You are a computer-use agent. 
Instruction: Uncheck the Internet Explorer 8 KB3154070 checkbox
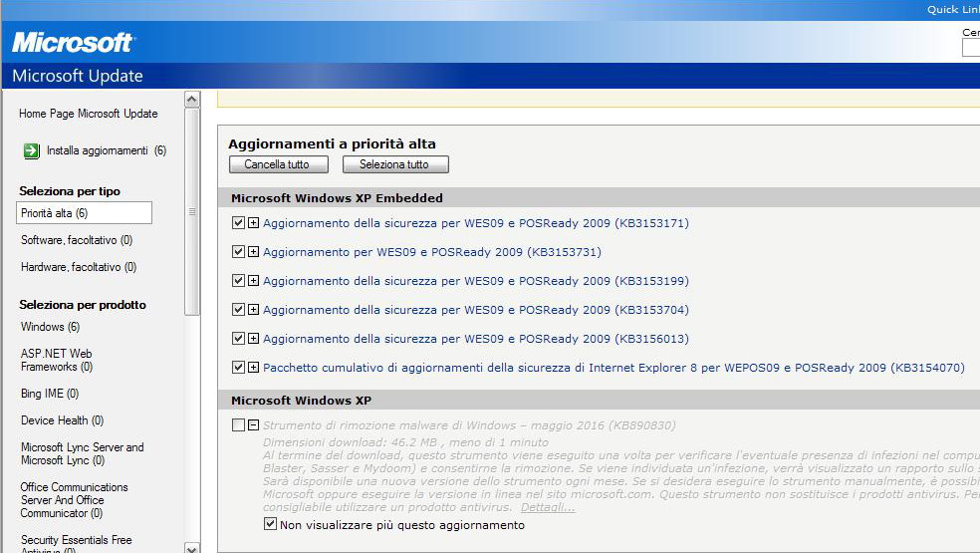(238, 368)
